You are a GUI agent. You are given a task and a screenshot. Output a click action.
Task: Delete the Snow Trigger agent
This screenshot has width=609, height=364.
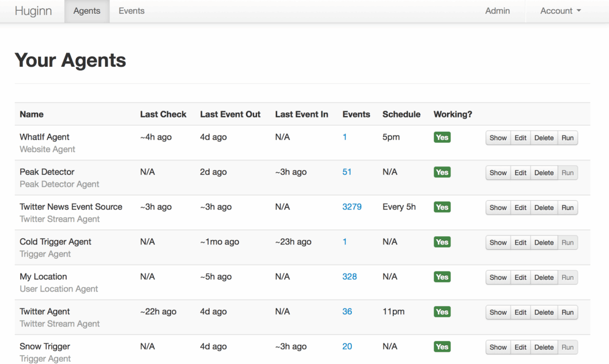point(544,347)
